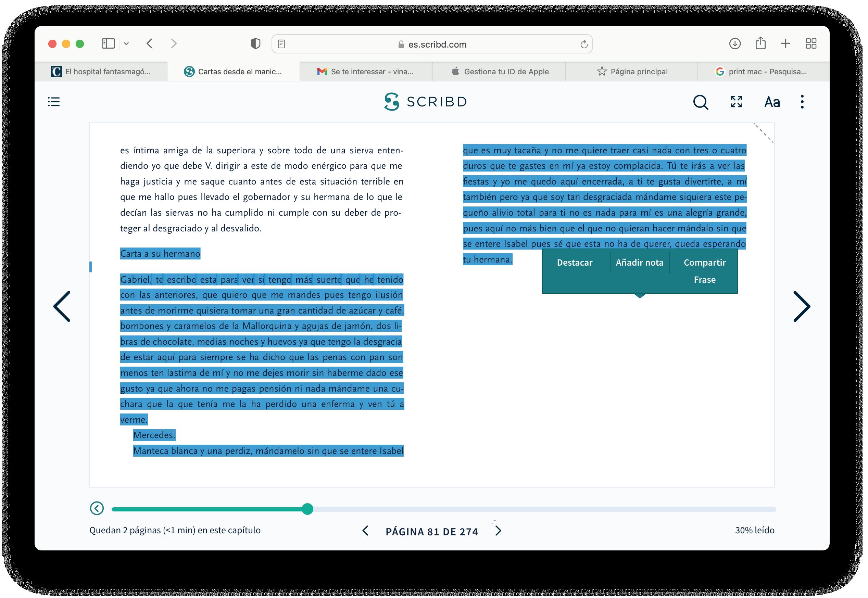The width and height of the screenshot is (868, 598).
Task: Click the es.scribd.com address field
Action: (432, 44)
